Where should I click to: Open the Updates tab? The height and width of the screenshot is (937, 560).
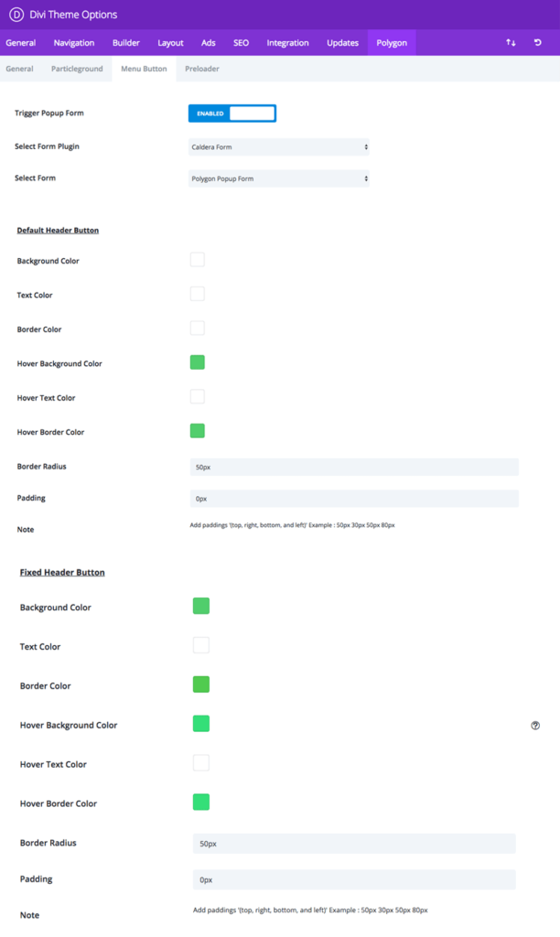tap(342, 43)
